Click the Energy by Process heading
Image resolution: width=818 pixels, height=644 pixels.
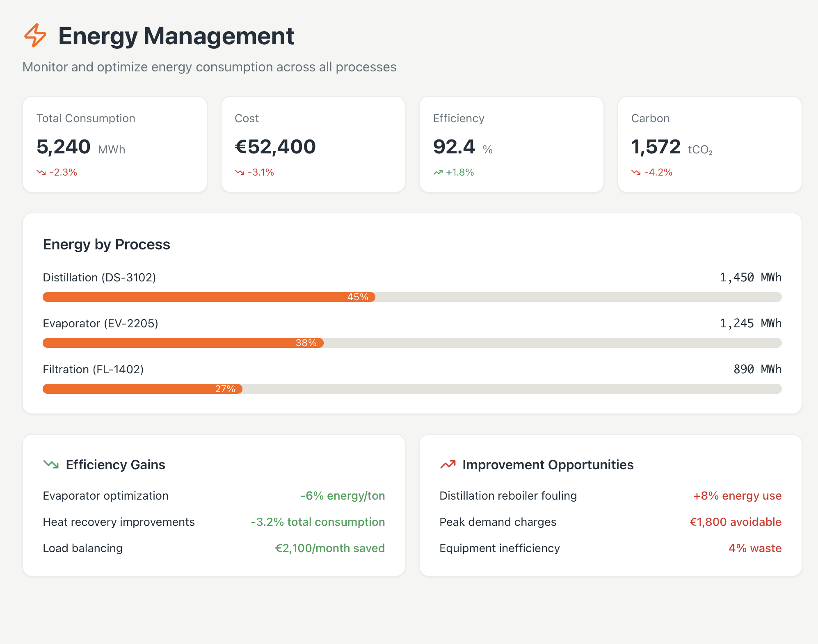click(x=107, y=244)
